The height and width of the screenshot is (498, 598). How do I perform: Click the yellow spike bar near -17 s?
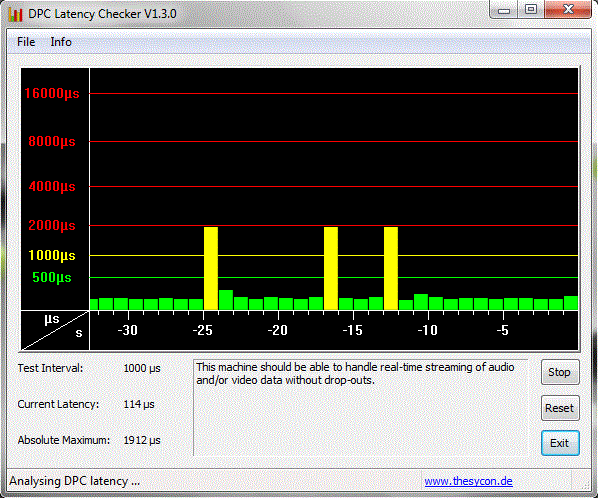pos(331,268)
